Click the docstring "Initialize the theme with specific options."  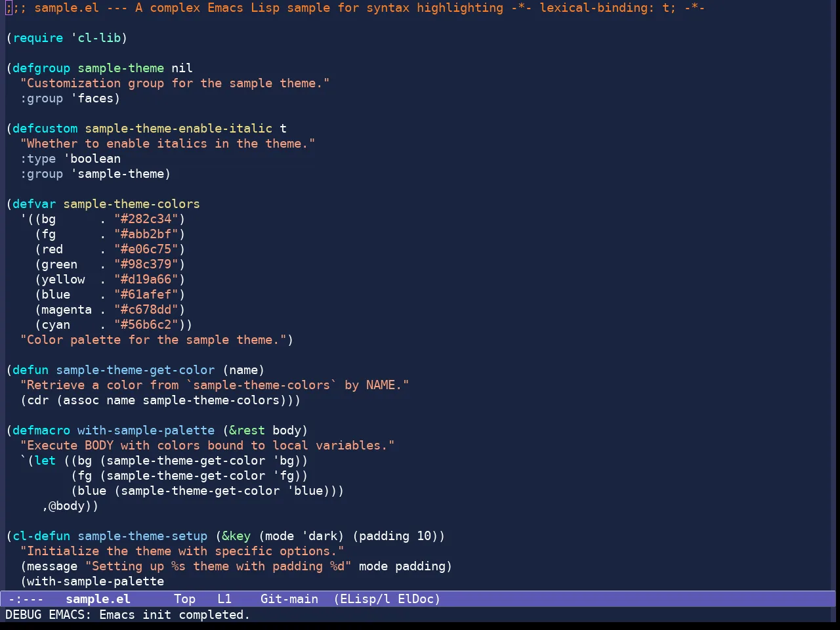182,551
